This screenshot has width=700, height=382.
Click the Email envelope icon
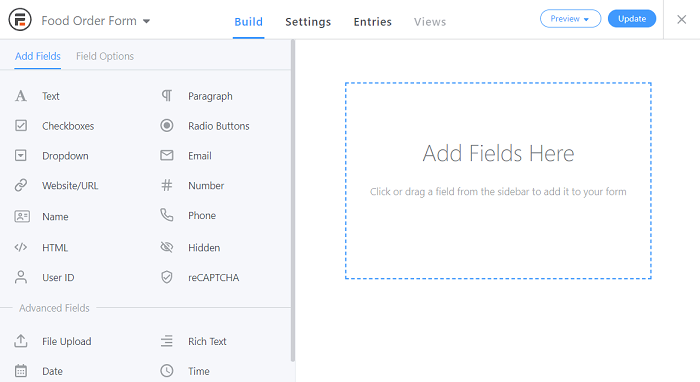(x=167, y=155)
